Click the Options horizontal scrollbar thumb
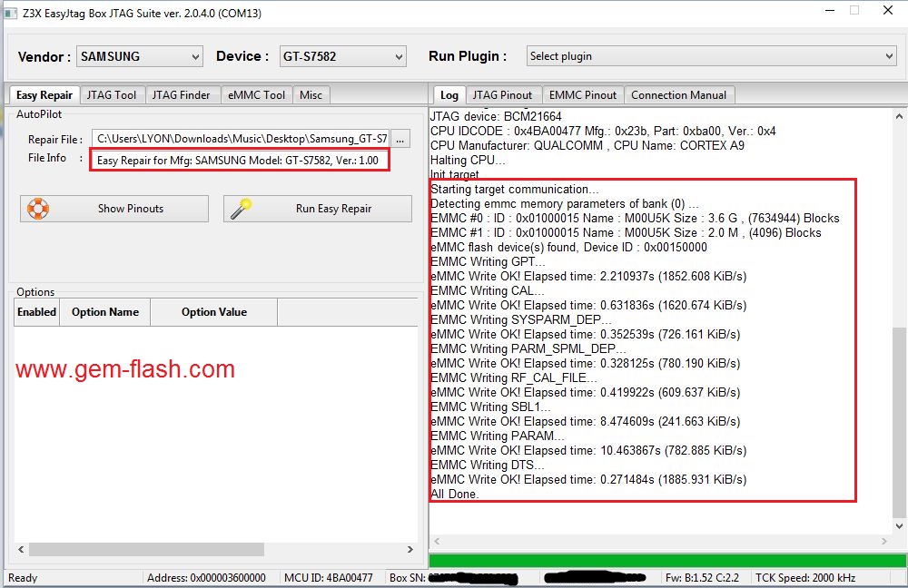Viewport: 908px width, 588px height. (146, 549)
